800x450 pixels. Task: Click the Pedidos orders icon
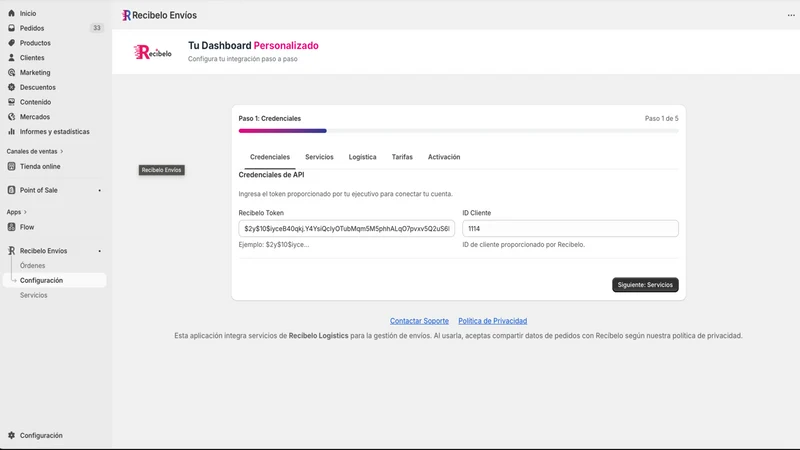pos(11,28)
